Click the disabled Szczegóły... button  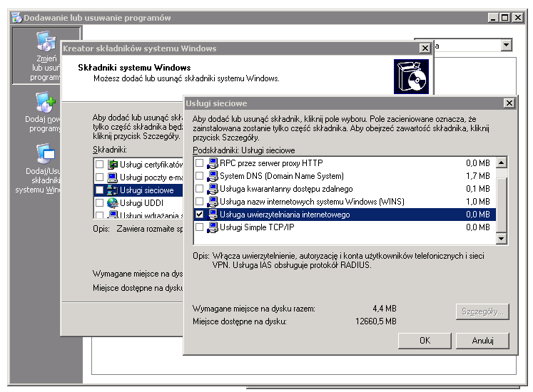tap(482, 311)
